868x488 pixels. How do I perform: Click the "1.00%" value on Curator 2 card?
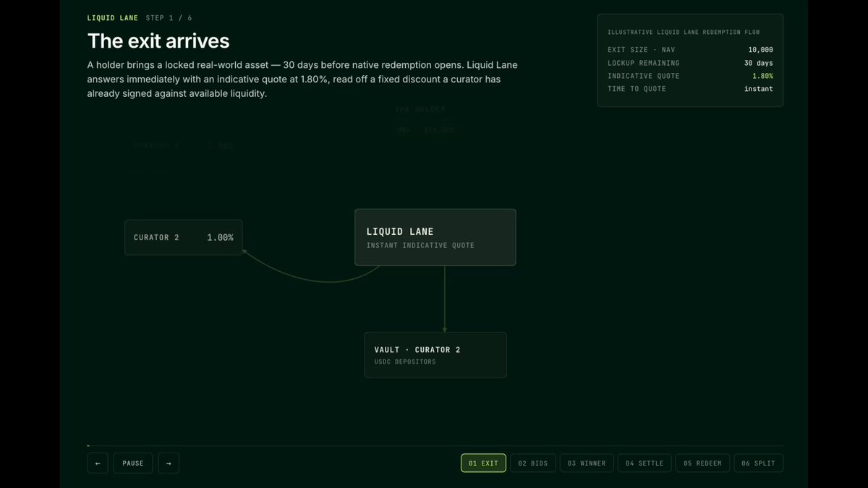(220, 238)
